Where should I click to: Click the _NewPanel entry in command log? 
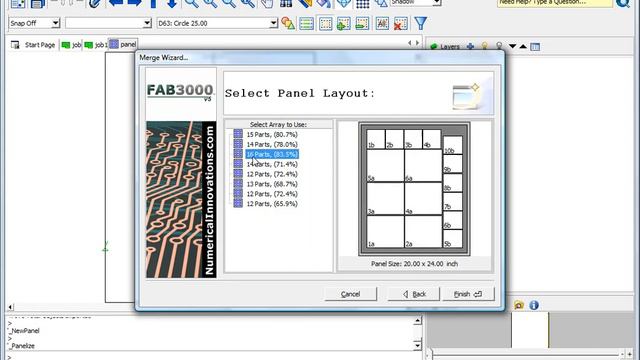24,331
